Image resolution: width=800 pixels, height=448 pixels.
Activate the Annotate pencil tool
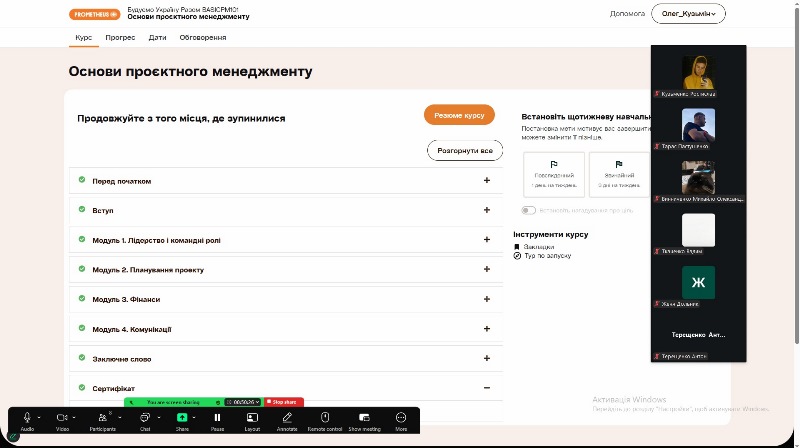coord(287,417)
